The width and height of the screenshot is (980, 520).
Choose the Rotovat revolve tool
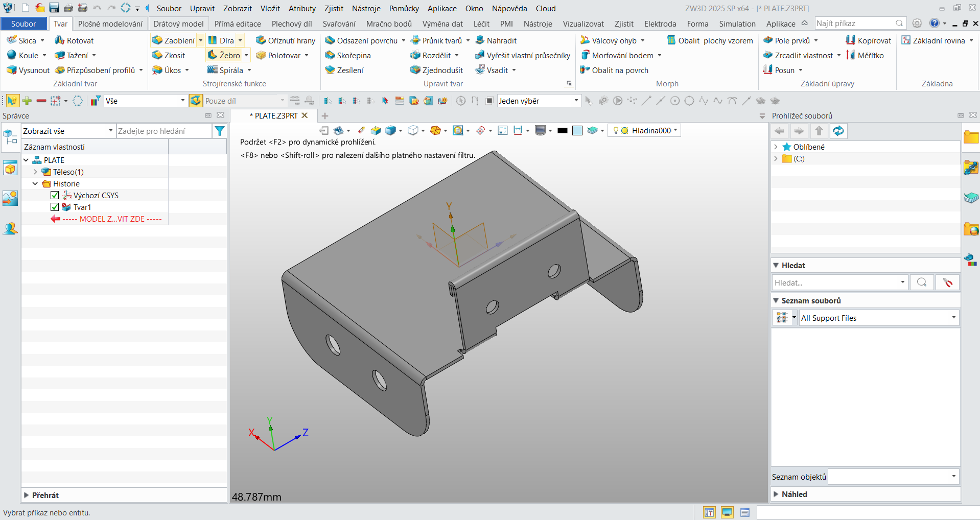pyautogui.click(x=74, y=40)
